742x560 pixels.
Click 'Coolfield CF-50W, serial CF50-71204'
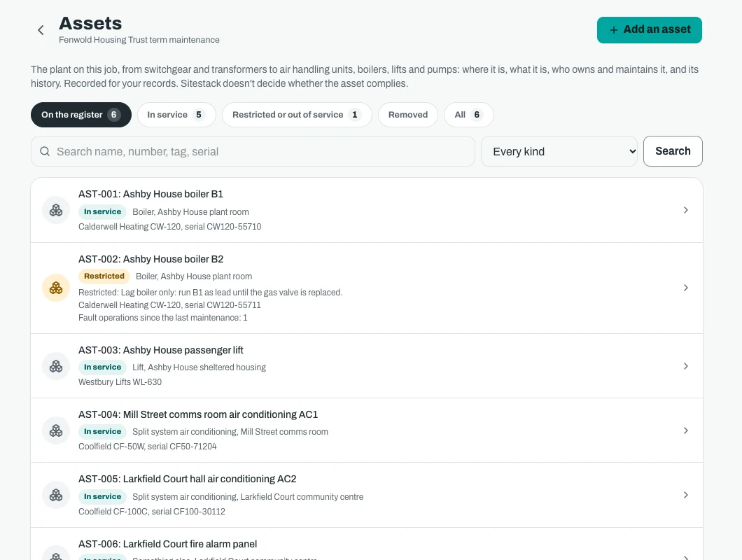(x=148, y=447)
